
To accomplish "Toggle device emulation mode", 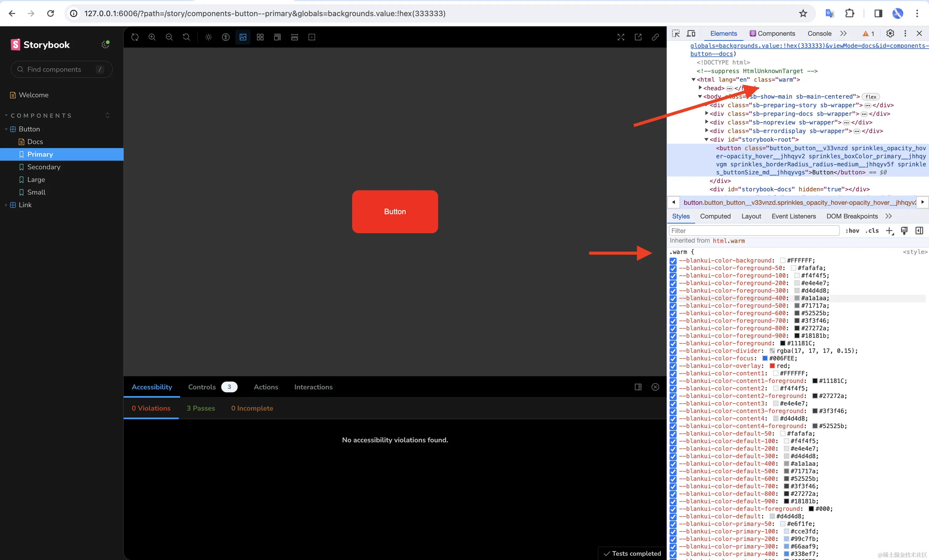I will click(x=691, y=33).
